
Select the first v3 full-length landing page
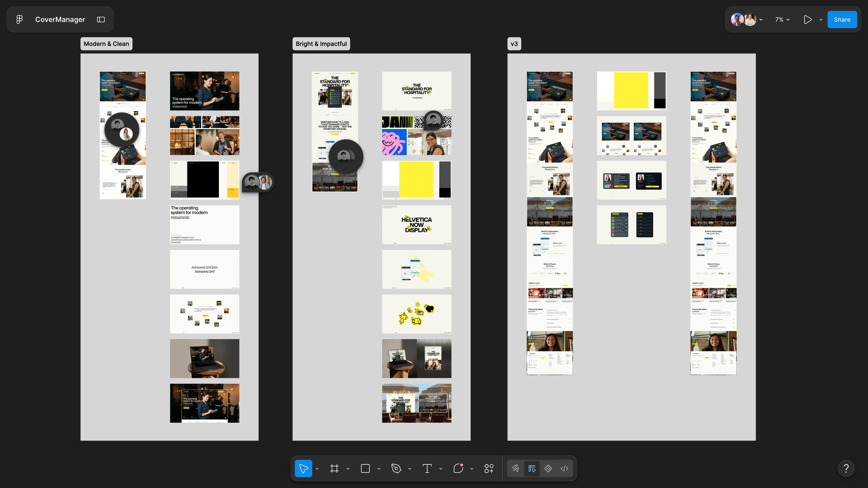[550, 223]
